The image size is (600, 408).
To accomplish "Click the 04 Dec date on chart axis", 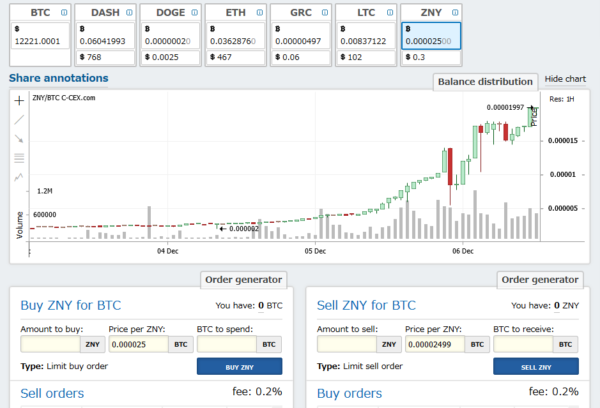I will (168, 251).
